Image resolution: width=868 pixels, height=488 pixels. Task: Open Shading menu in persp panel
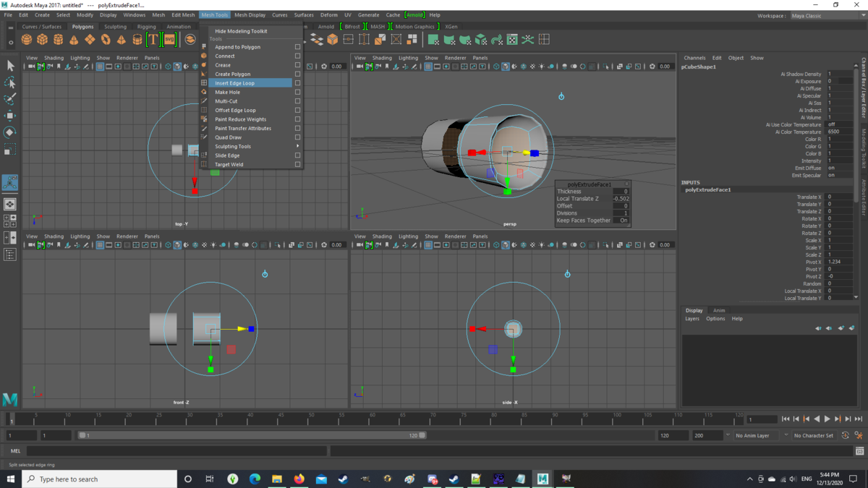point(382,58)
